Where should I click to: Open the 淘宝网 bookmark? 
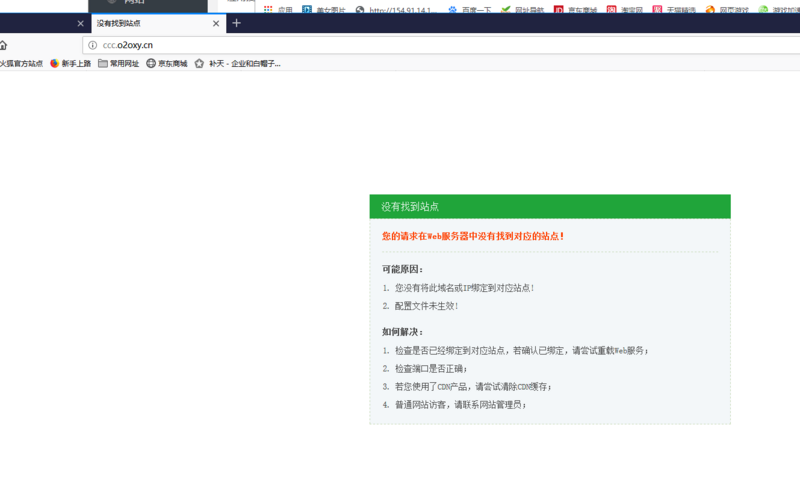pyautogui.click(x=625, y=10)
